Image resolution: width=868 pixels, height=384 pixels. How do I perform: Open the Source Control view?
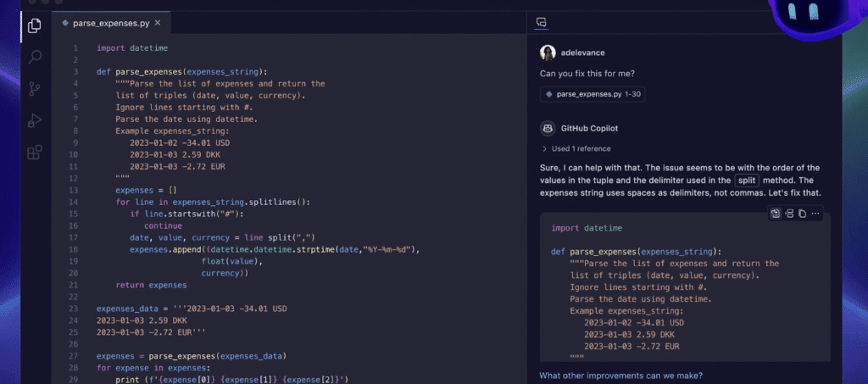click(x=35, y=89)
